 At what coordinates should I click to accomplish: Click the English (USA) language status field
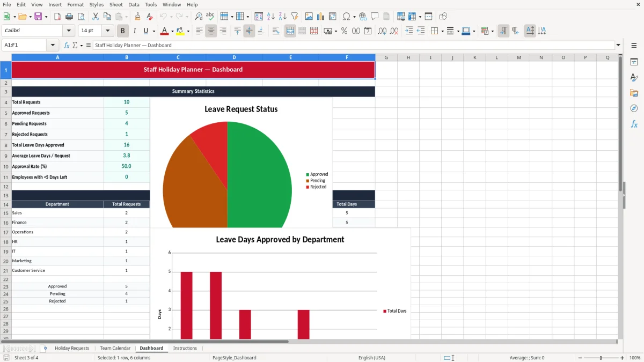coord(372,358)
